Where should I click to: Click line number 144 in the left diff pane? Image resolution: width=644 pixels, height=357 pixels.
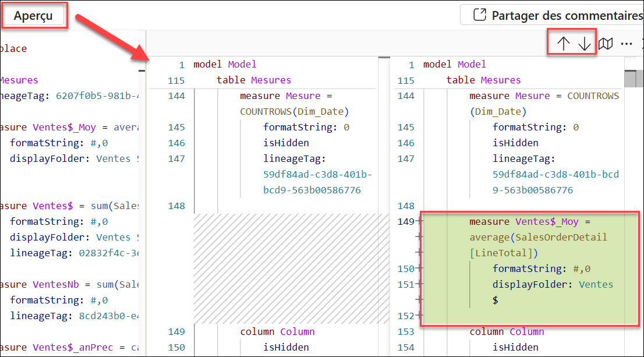pyautogui.click(x=175, y=96)
